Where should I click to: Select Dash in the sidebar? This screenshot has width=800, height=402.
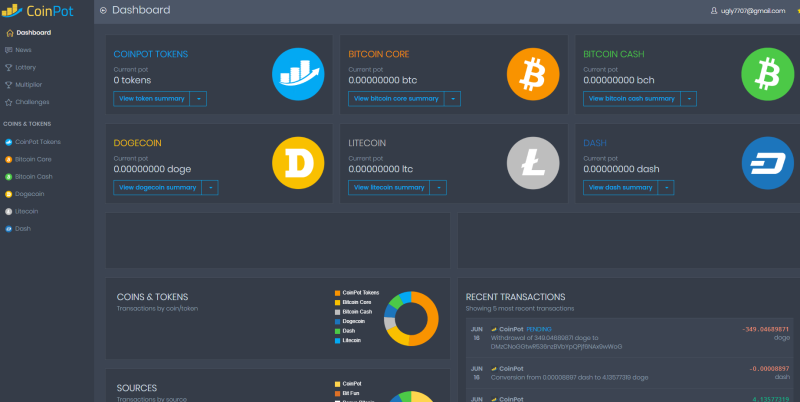click(23, 229)
